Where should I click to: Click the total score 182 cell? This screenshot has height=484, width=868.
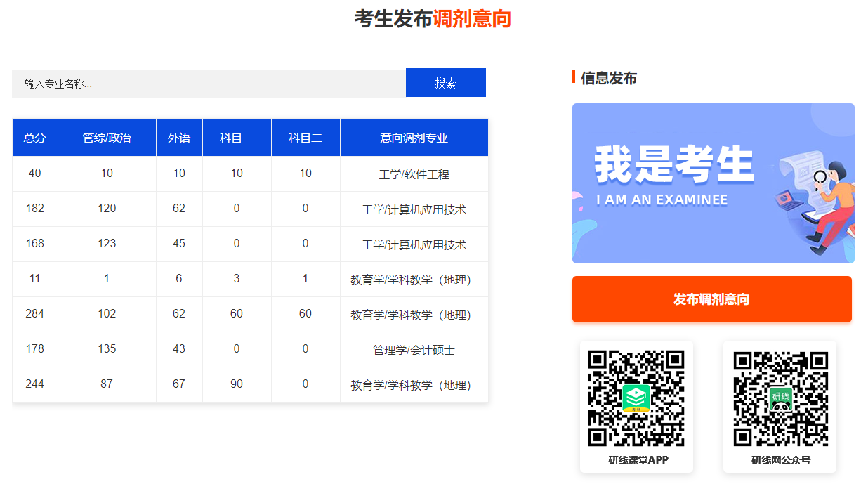[34, 209]
